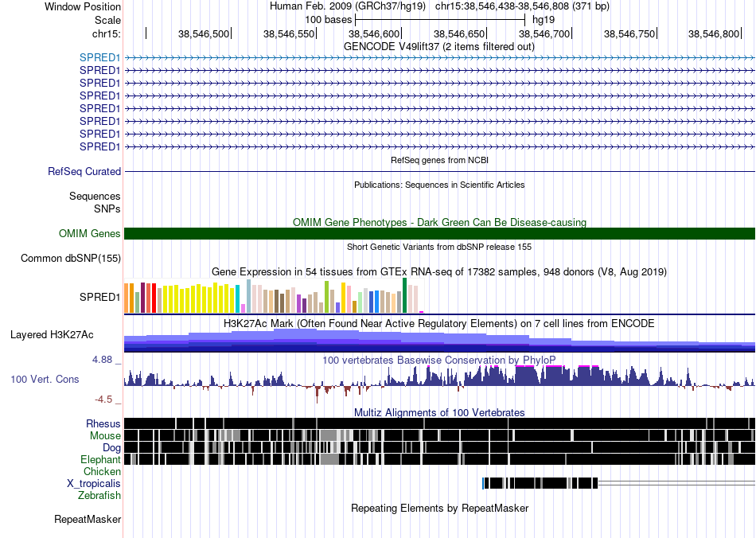Viewport: 756px width, 538px height.
Task: Click the Multiz Alignments of 100 Vertebrates title
Action: 439,413
